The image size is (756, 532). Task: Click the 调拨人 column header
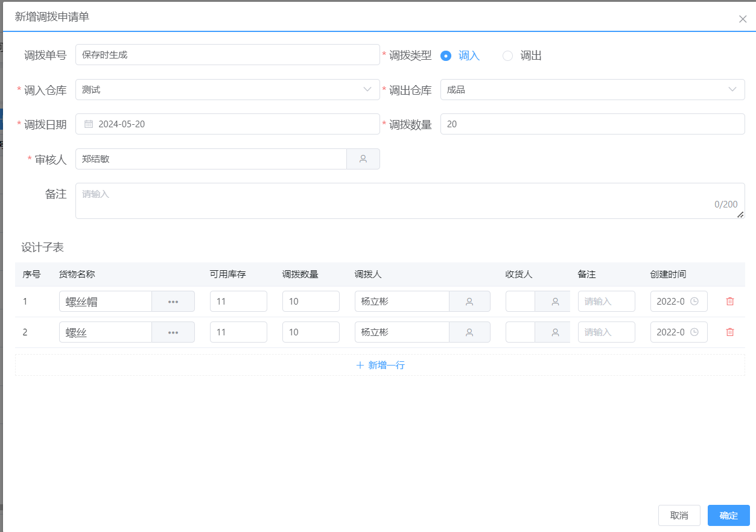point(368,274)
